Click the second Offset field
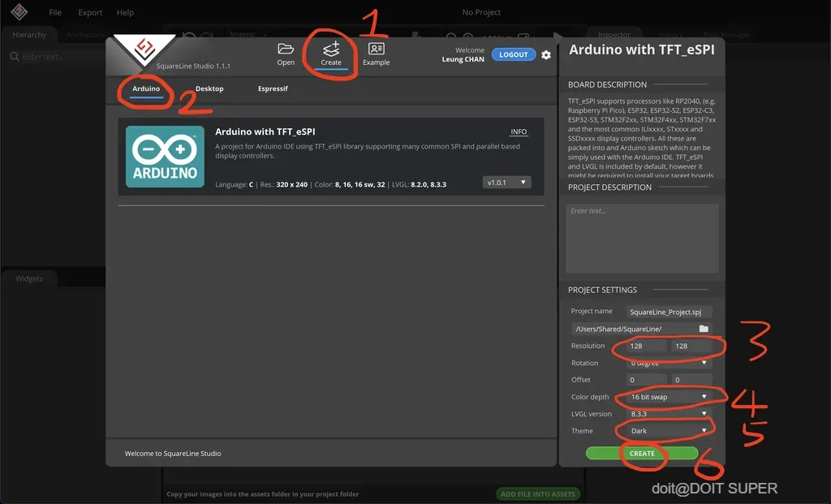831x504 pixels. click(691, 380)
